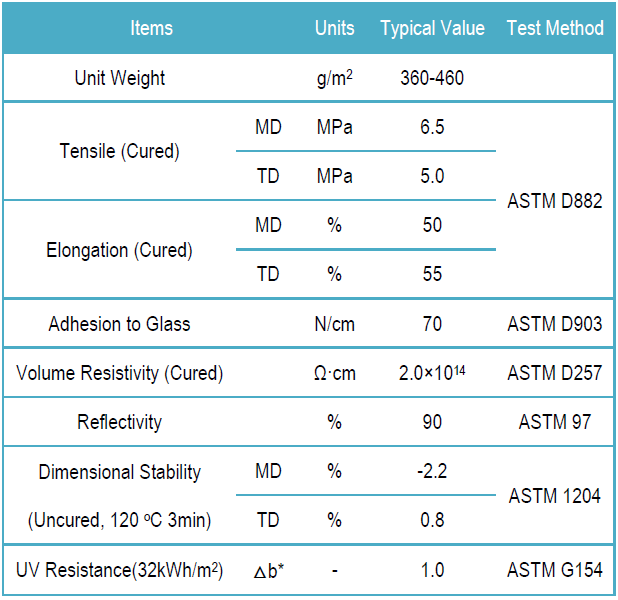Click the ASTM 1204 test method cell
Image resolution: width=618 pixels, height=600 pixels.
555,495
